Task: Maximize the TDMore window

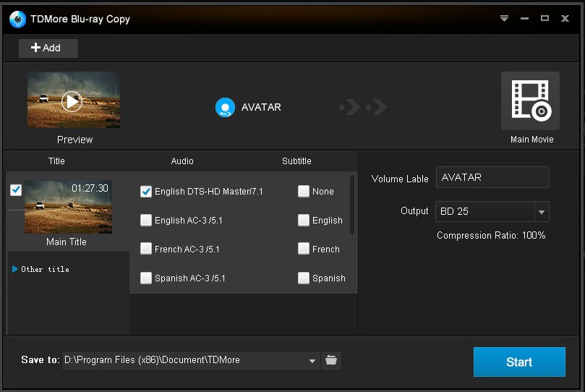Action: click(x=545, y=19)
